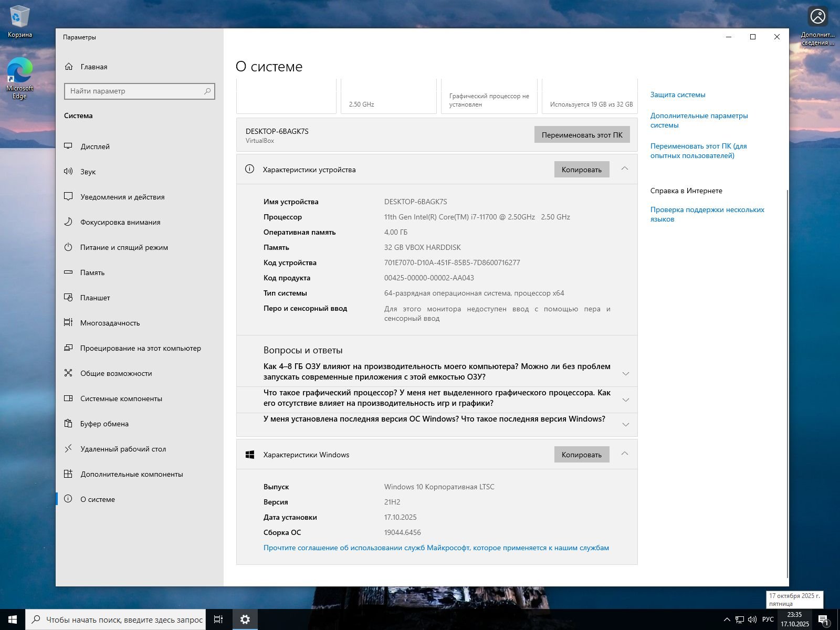Click the Power and sleep icon
Image resolution: width=840 pixels, height=630 pixels.
click(68, 247)
